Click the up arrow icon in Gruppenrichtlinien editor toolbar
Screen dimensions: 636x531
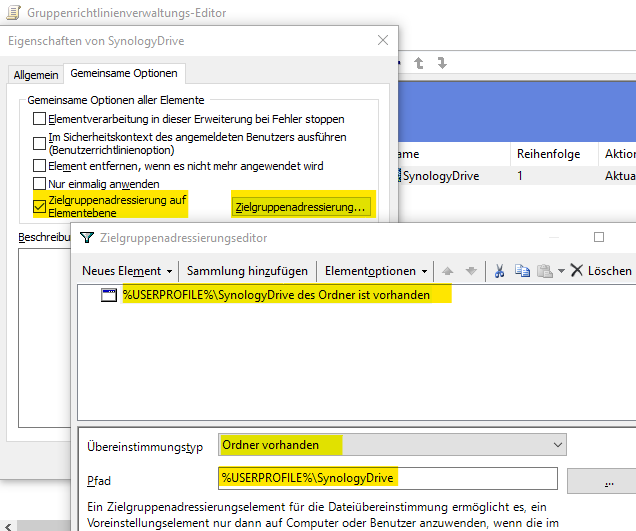coord(419,63)
